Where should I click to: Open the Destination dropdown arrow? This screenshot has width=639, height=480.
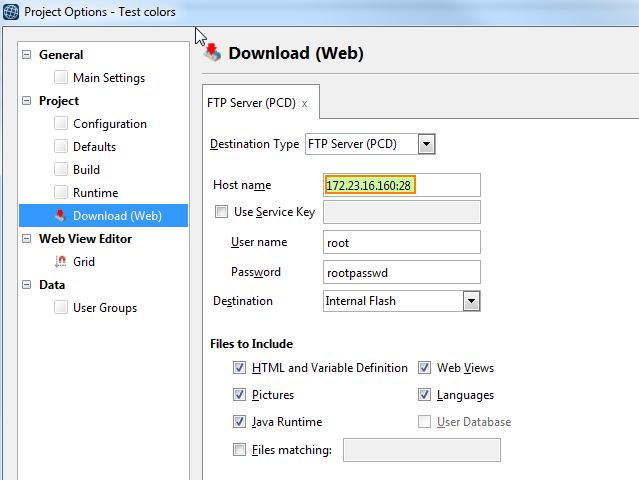pyautogui.click(x=472, y=301)
